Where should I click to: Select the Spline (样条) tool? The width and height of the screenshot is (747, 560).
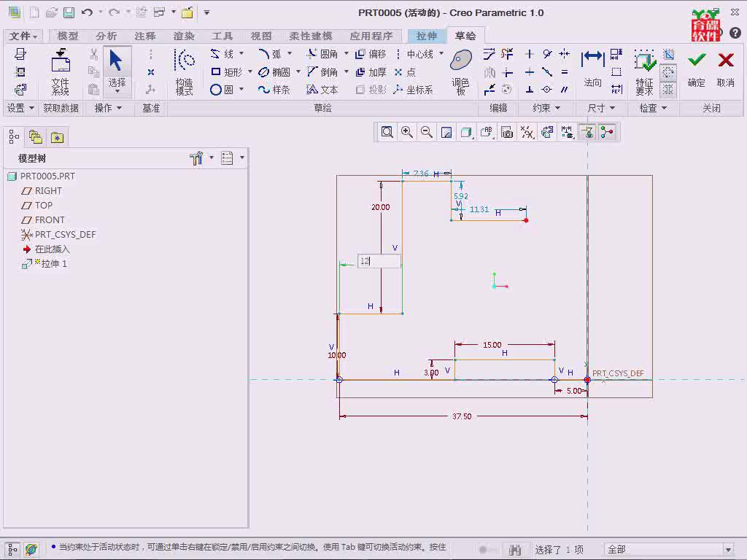[x=274, y=90]
